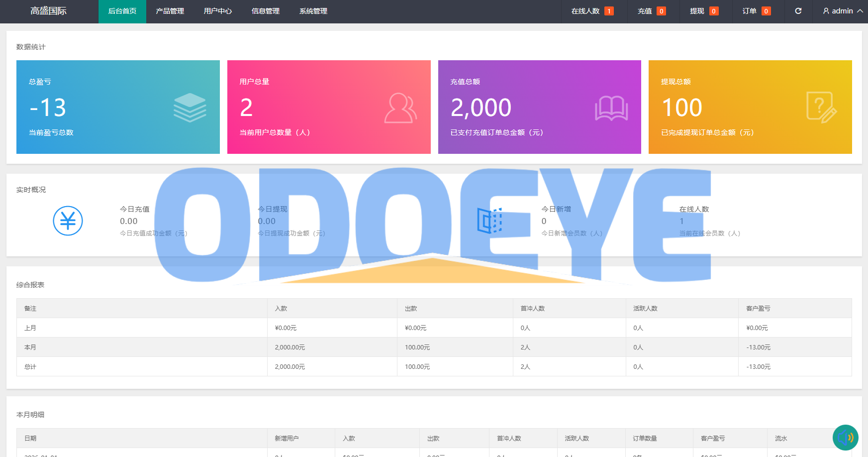Click the 本月 row in 综合报表 table
Image resolution: width=868 pixels, height=457 pixels.
pyautogui.click(x=30, y=347)
